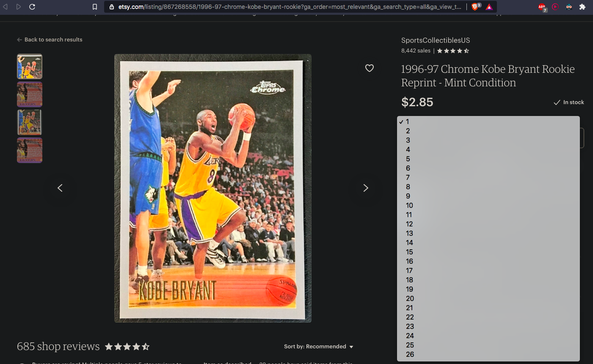This screenshot has height=364, width=593.
Task: Show the previous card image with the left arrow
Action: 60,188
